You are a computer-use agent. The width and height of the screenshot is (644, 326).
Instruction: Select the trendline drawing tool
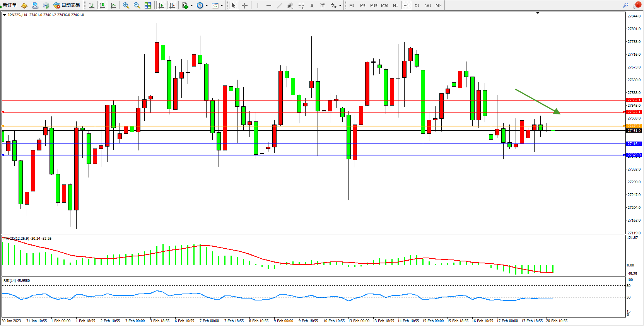coord(280,5)
